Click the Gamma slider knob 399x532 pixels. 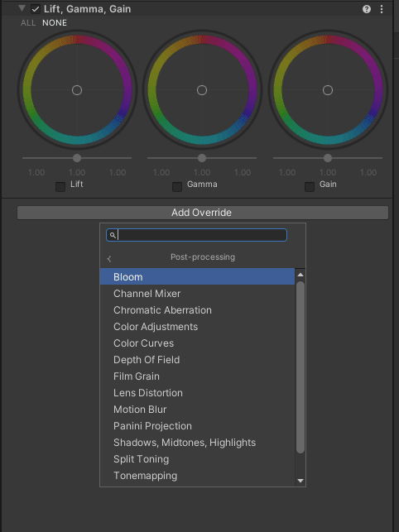tap(202, 158)
